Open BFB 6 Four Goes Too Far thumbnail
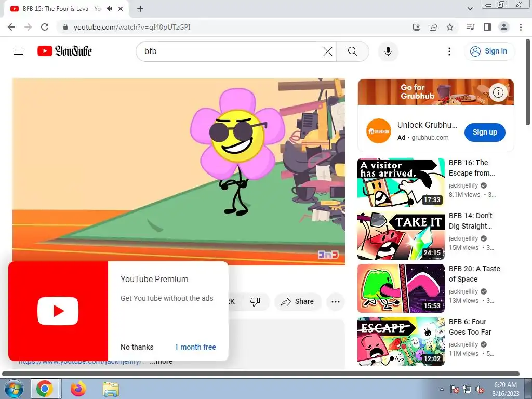Image resolution: width=532 pixels, height=399 pixels. coord(401,341)
